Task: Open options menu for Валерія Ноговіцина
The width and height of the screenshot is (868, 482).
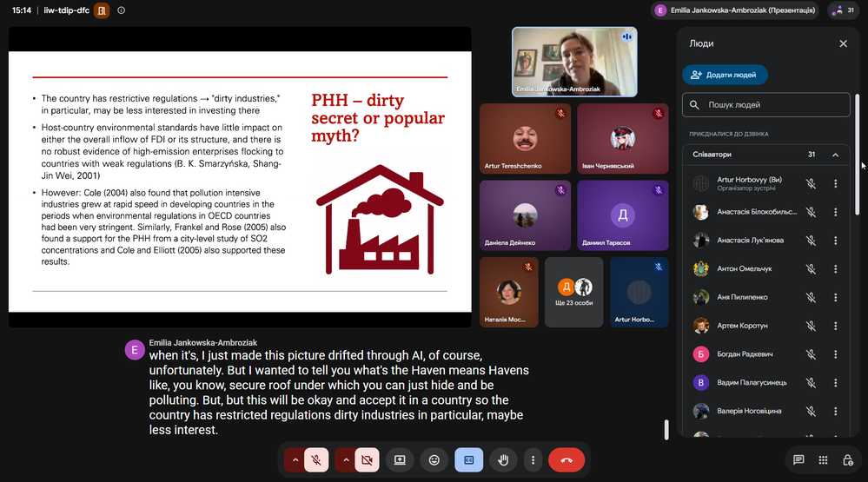Action: point(835,411)
